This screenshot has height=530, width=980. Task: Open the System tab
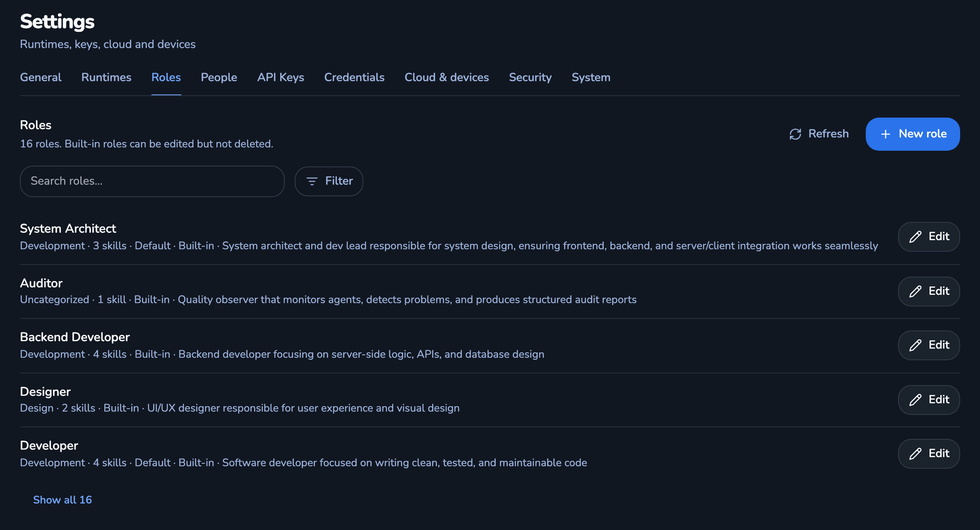pos(591,77)
